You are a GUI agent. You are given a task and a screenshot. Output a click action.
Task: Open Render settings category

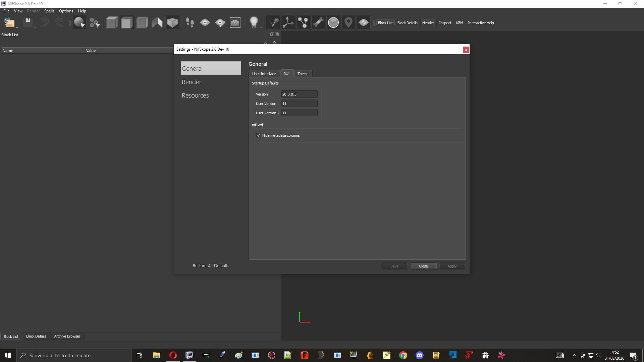[211, 82]
